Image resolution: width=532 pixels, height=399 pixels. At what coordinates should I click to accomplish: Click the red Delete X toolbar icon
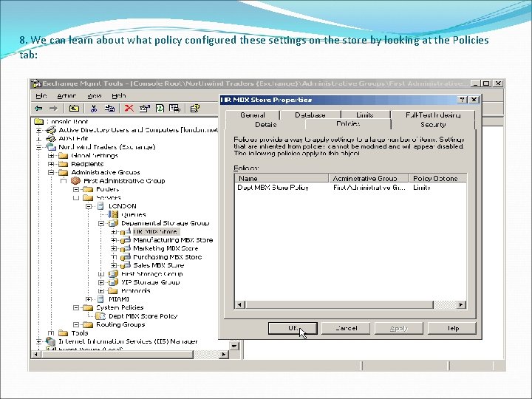129,108
